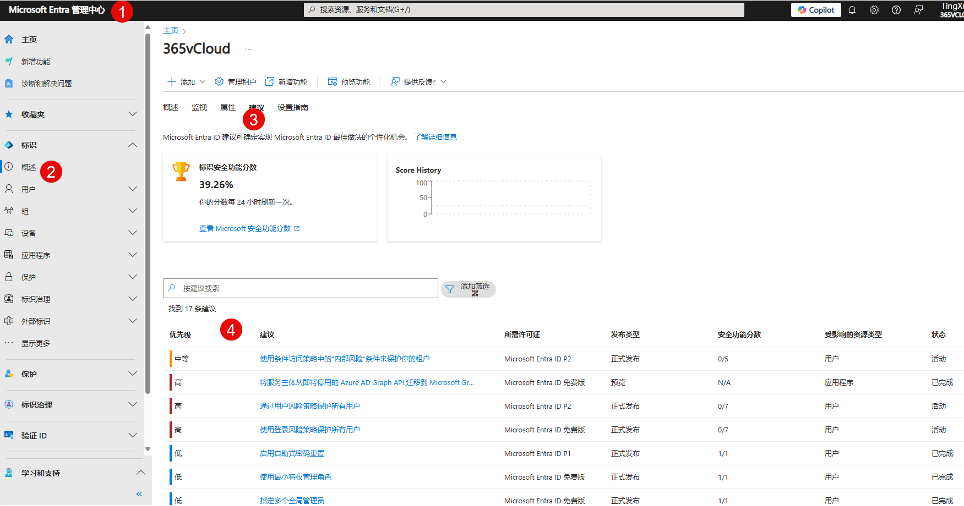Viewport: 964px width, 506px height.
Task: Switch to the 建议 tab
Action: click(x=256, y=108)
